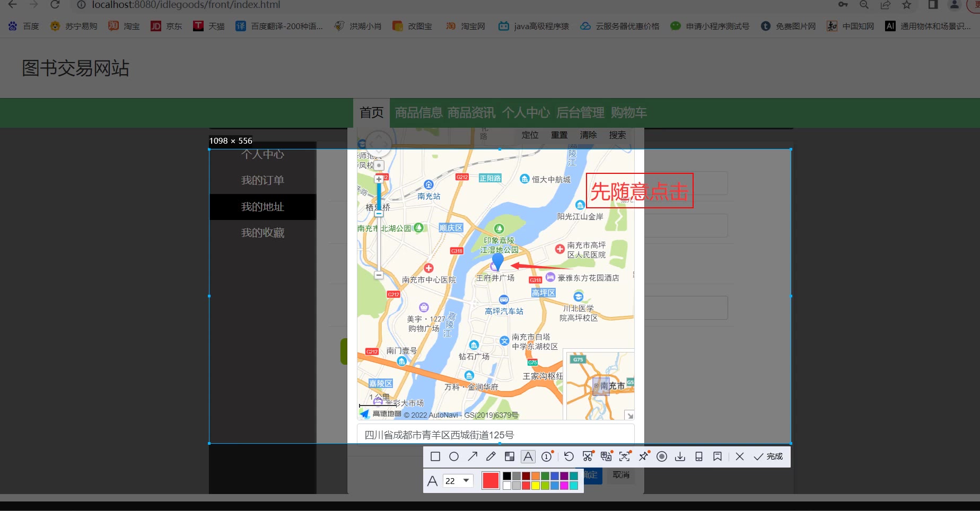
Task: Cancel screenshot with the X icon
Action: (740, 456)
